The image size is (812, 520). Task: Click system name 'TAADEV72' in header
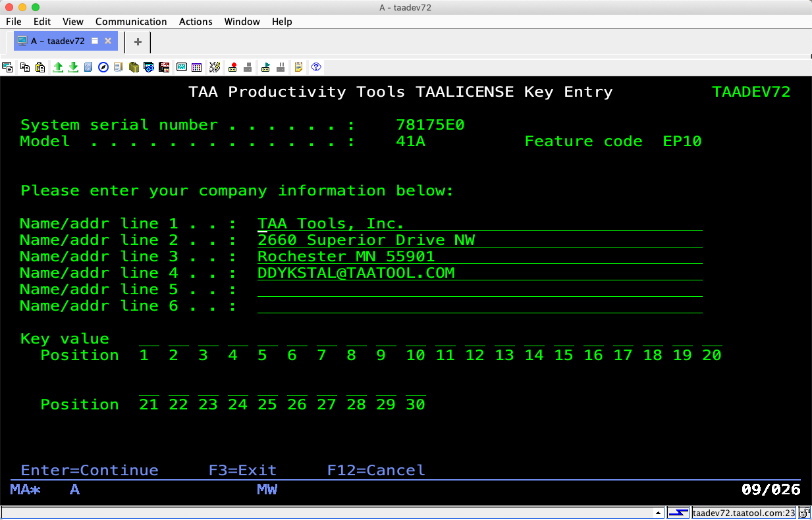[x=751, y=91]
